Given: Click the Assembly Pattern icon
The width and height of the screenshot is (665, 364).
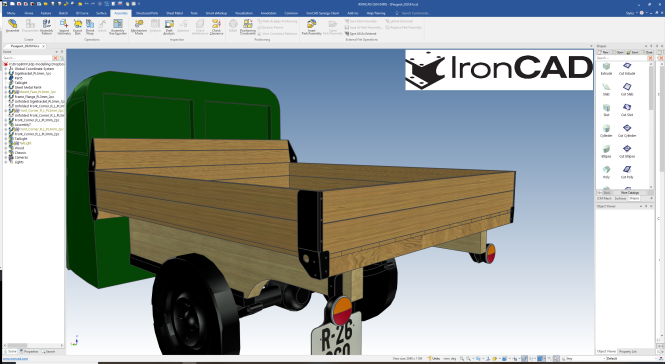Looking at the screenshot, I should tap(46, 26).
